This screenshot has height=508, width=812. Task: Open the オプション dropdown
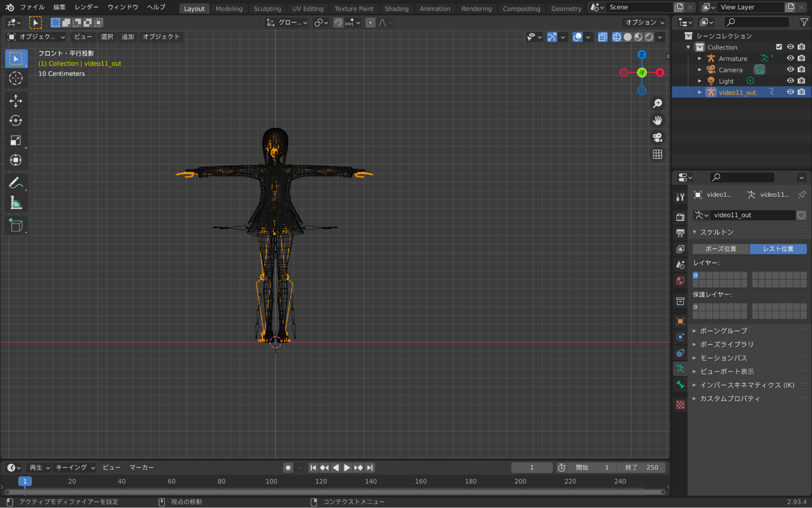tap(645, 22)
